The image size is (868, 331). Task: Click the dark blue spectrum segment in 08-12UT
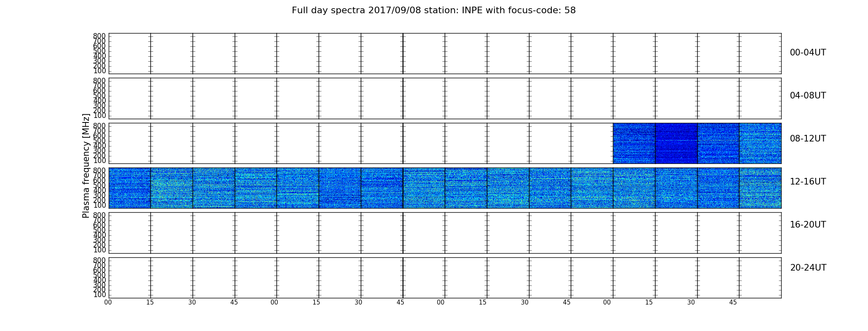(676, 143)
